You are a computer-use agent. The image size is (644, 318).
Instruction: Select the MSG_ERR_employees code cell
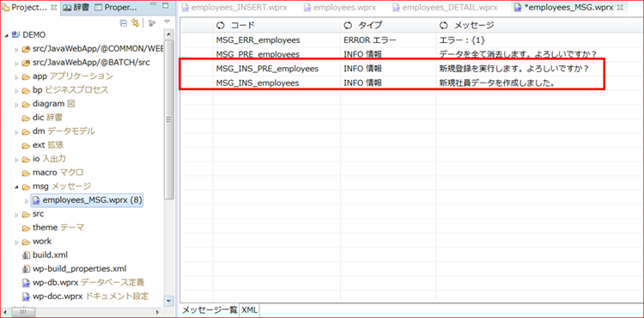point(276,40)
